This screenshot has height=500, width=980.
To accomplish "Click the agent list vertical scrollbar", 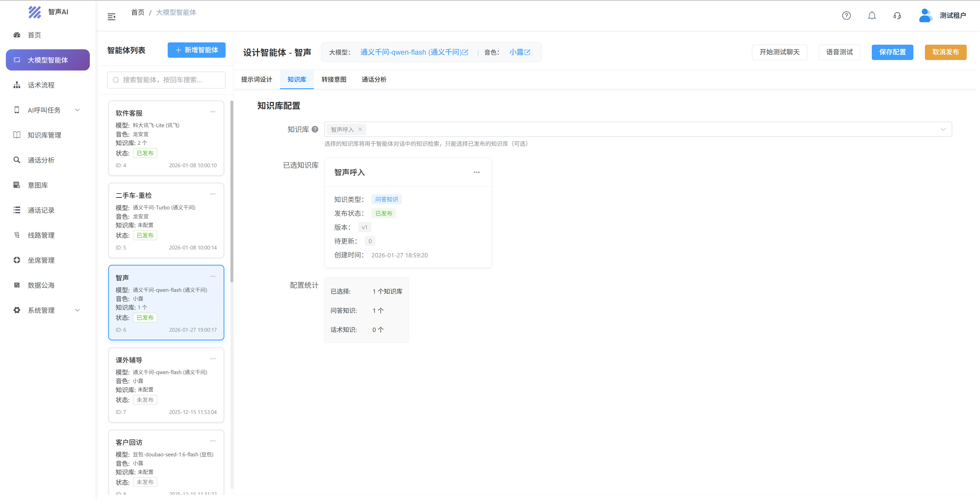I will [232, 191].
